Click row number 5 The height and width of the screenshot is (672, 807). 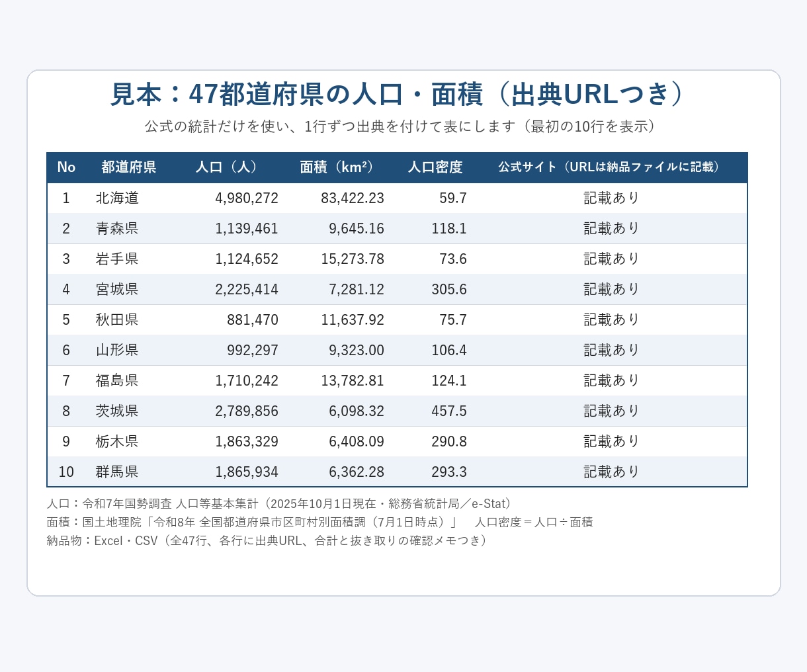(66, 320)
